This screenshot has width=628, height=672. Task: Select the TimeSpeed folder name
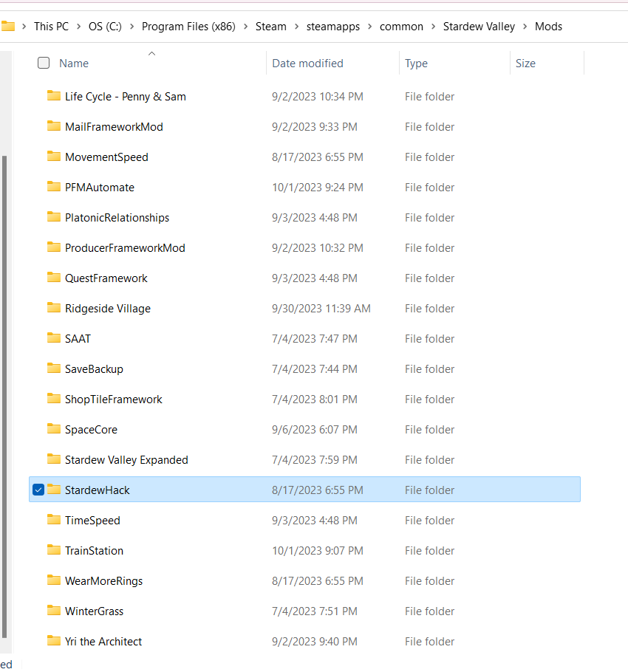pos(92,521)
